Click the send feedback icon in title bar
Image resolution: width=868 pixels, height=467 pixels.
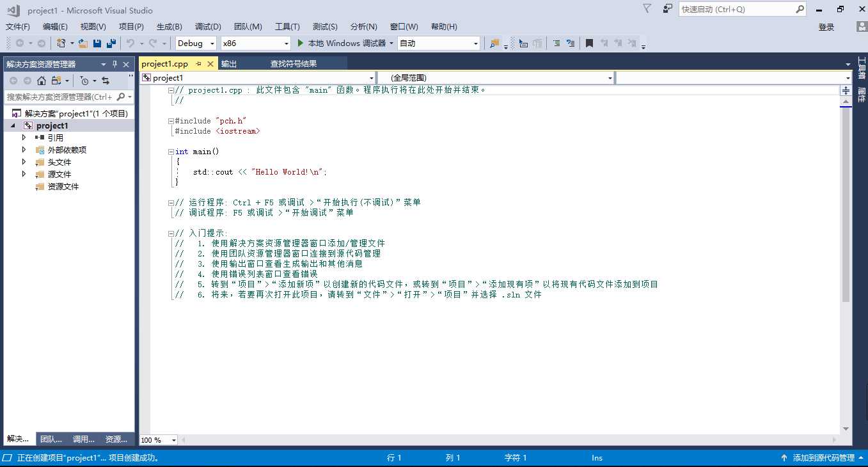tap(668, 9)
